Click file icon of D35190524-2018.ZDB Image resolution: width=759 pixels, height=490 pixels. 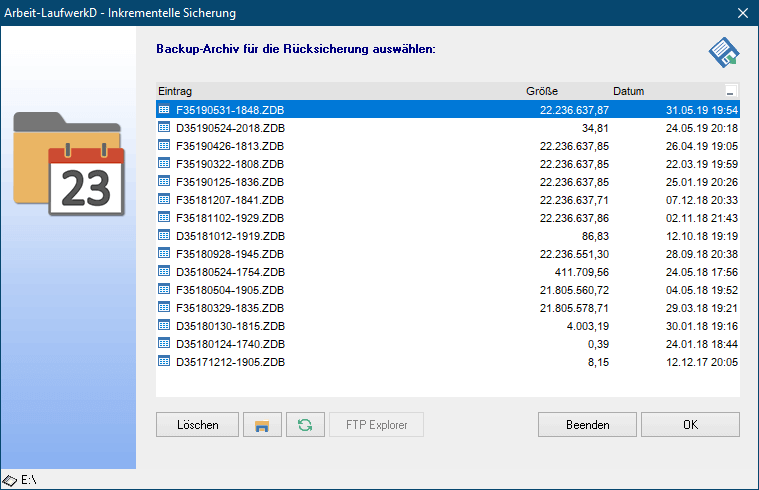(164, 127)
